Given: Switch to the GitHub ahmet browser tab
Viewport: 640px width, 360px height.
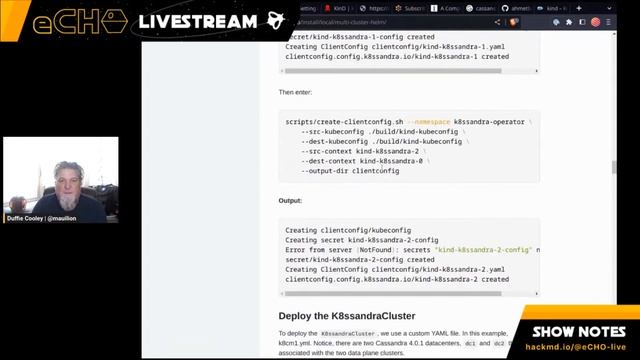Looking at the screenshot, I should pyautogui.click(x=516, y=8).
